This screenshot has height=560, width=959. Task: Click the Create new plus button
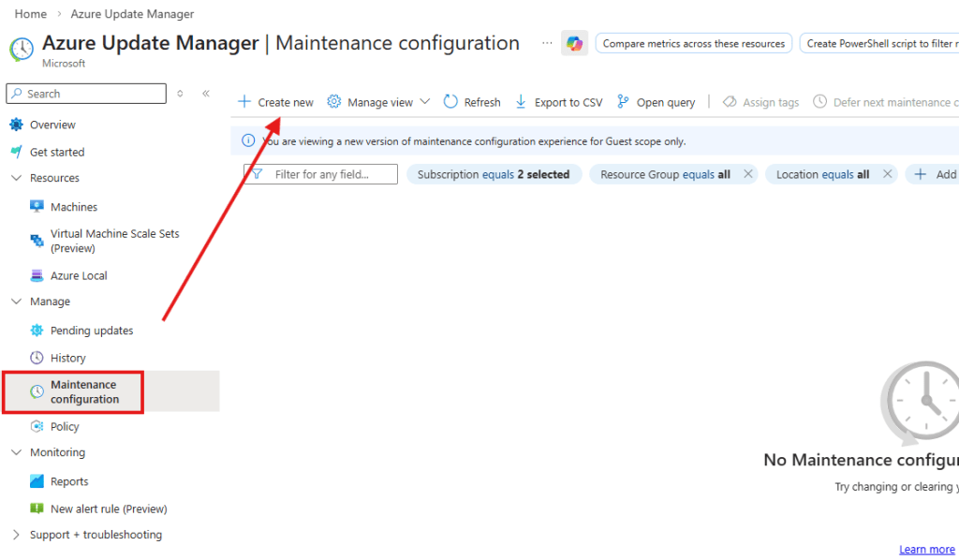(x=275, y=102)
